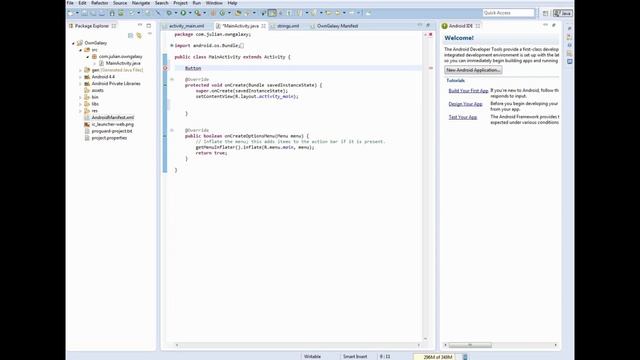Expand the Android 4.4 library node
The width and height of the screenshot is (640, 360).
[80, 77]
